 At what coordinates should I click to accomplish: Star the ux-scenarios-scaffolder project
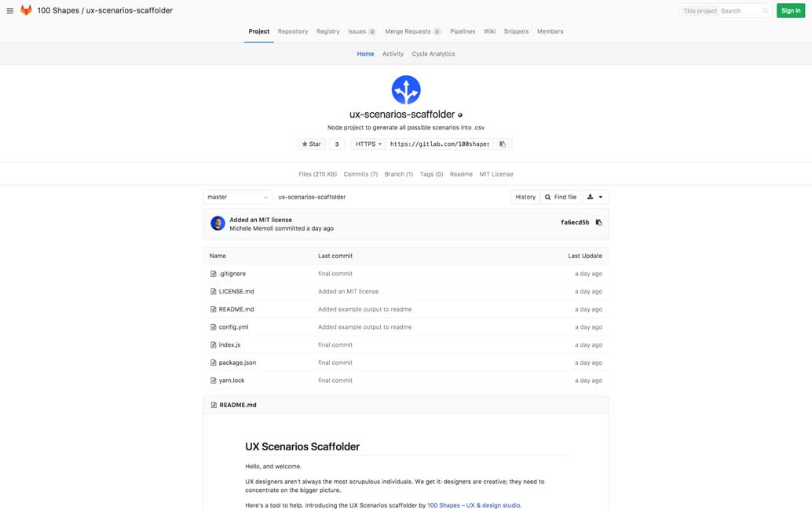click(x=312, y=144)
